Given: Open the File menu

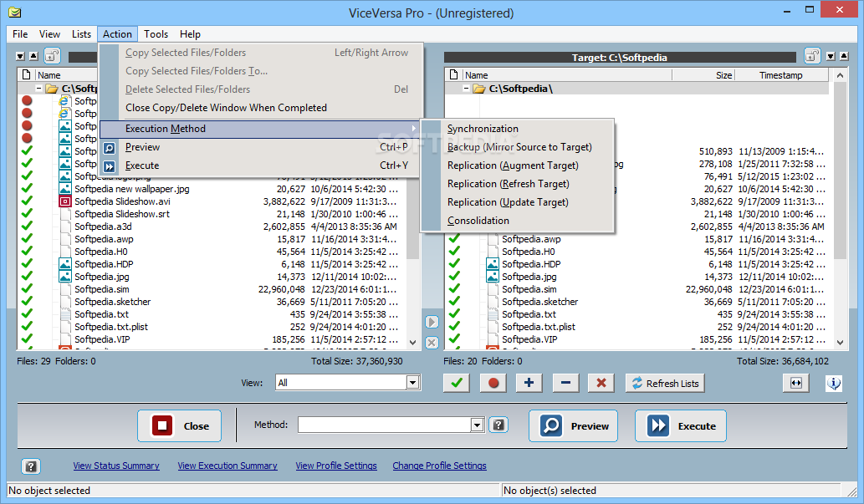Looking at the screenshot, I should [20, 34].
